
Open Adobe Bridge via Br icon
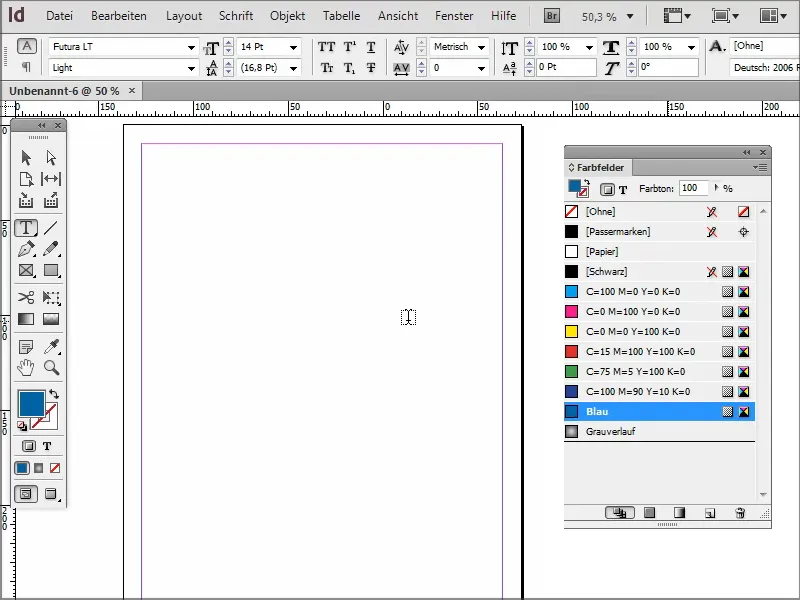click(552, 16)
